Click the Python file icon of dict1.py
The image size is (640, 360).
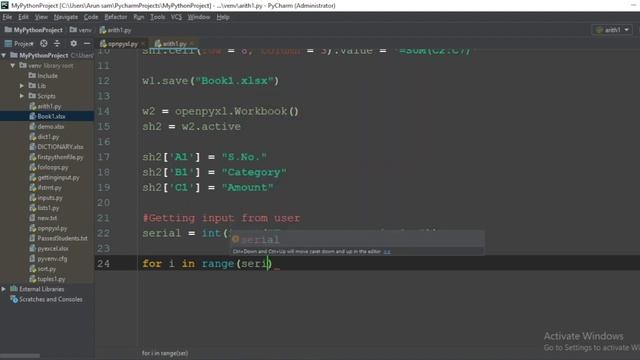33,137
